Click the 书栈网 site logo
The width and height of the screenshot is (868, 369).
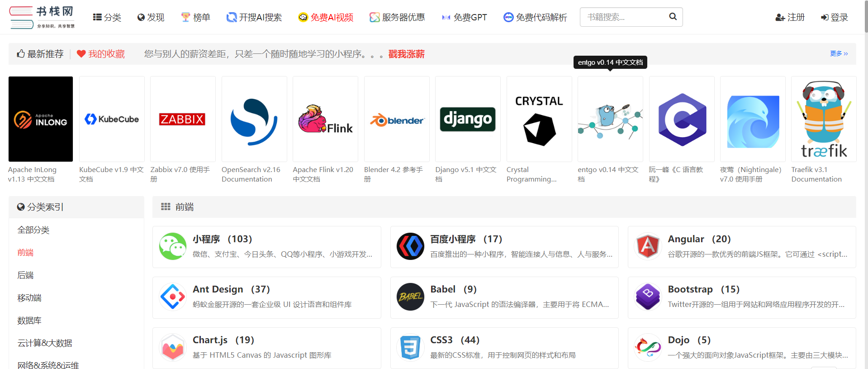(x=42, y=17)
